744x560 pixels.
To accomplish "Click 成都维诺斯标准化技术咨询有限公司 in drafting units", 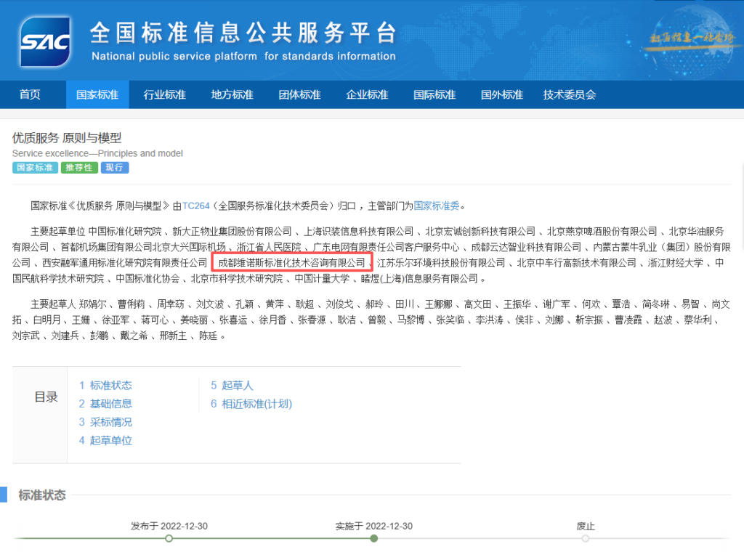I will pos(291,263).
